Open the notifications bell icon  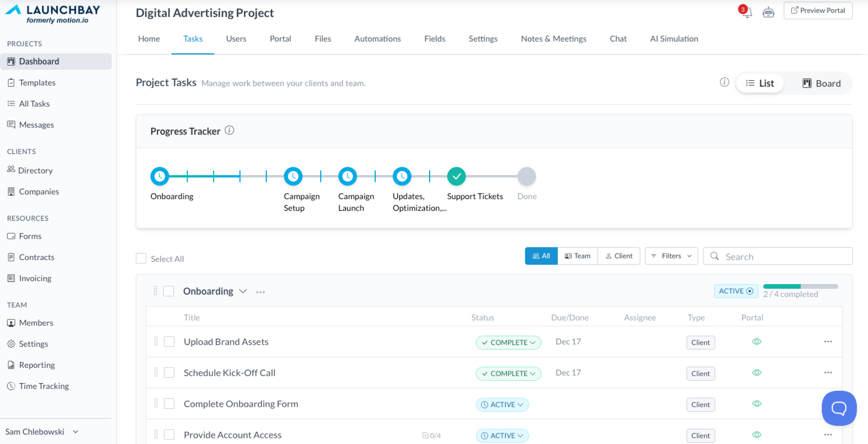coord(747,13)
